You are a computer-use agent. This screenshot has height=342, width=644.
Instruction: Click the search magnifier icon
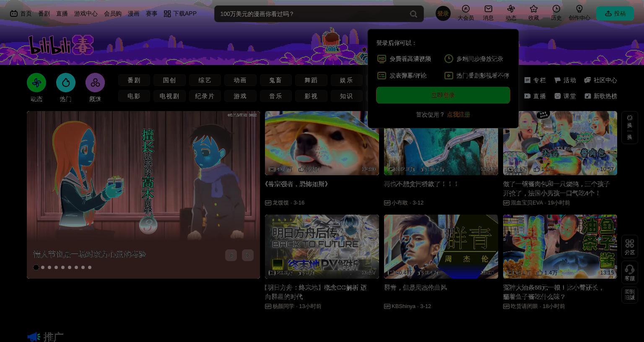click(x=413, y=14)
